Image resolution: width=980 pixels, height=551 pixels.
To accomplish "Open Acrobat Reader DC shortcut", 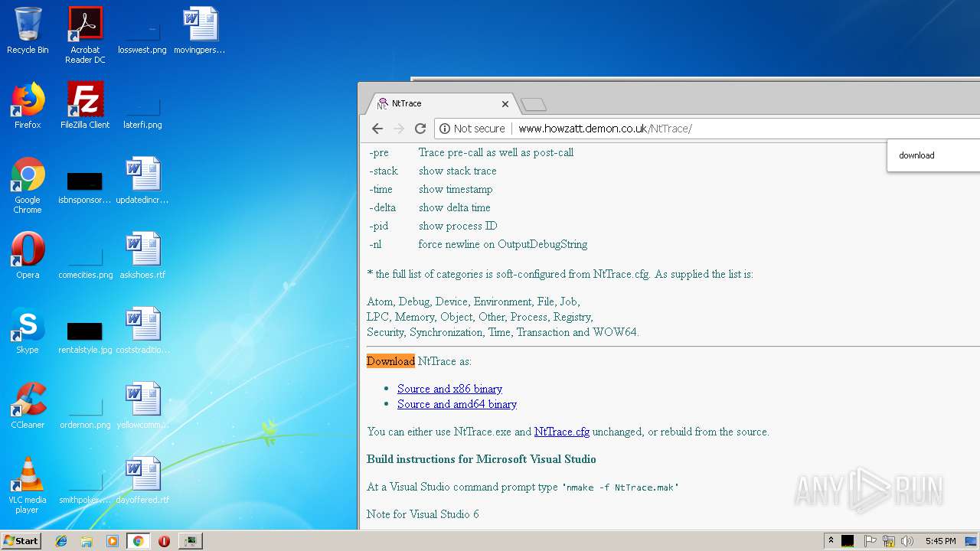I will pos(85,35).
